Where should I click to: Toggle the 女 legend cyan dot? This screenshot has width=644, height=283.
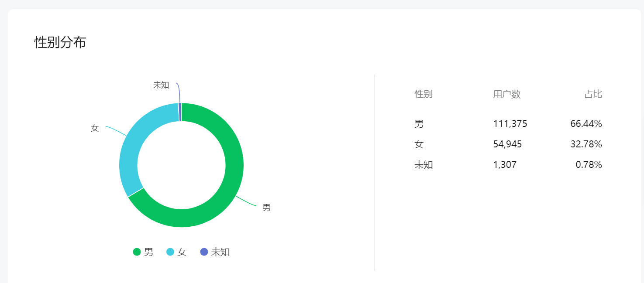click(x=171, y=252)
